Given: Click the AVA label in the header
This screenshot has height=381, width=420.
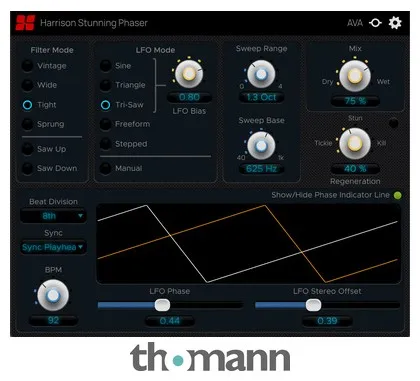Looking at the screenshot, I should [x=355, y=23].
